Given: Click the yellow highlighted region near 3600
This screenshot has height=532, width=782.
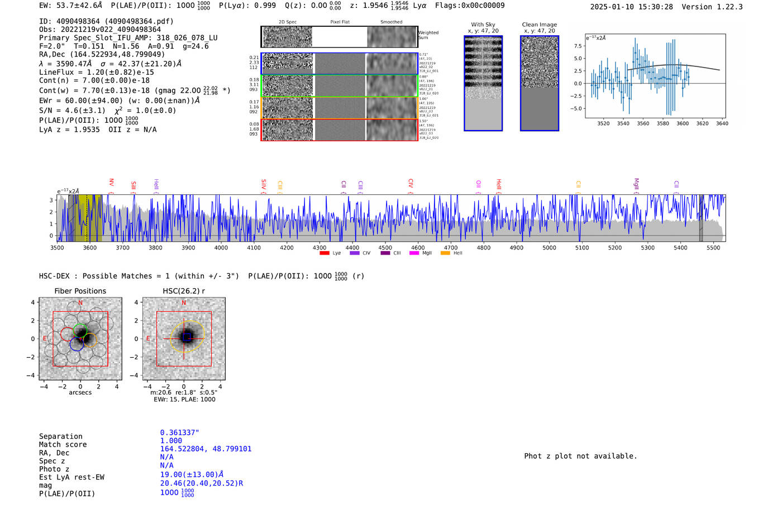Looking at the screenshot, I should (89, 218).
